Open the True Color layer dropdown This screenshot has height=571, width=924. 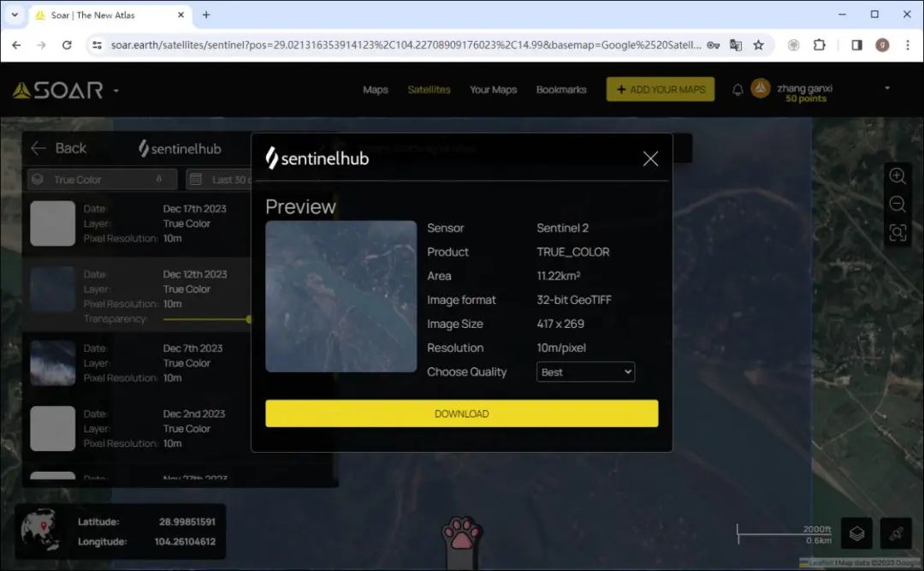click(x=102, y=179)
